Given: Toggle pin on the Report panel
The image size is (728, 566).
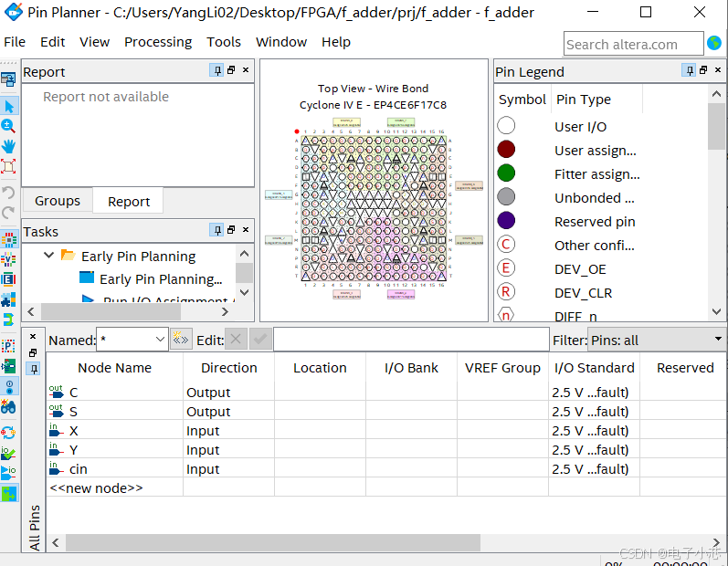Looking at the screenshot, I should click(x=216, y=71).
